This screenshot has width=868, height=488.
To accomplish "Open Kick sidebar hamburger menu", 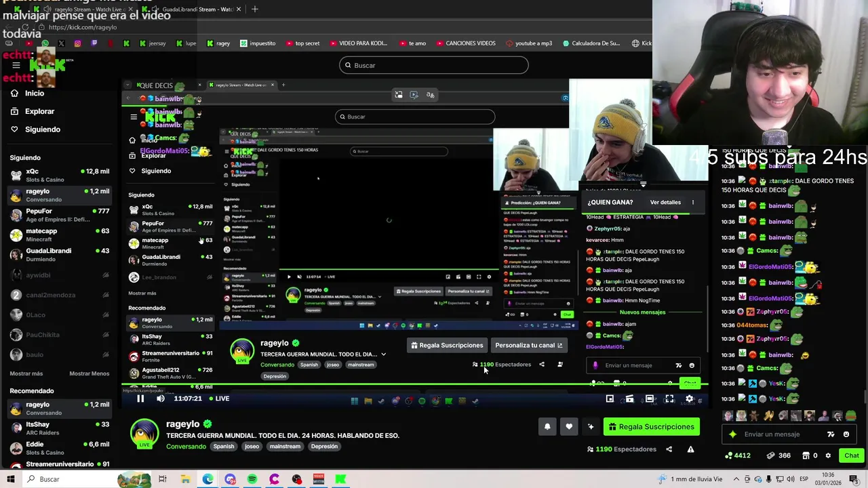I will click(x=16, y=66).
